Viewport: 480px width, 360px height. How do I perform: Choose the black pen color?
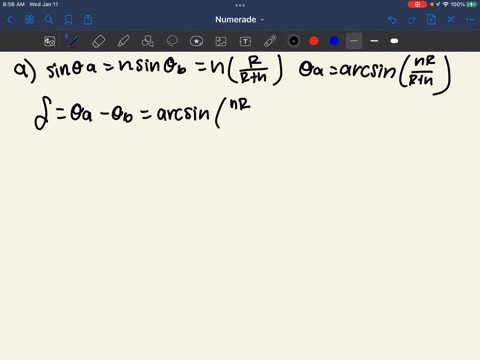tap(294, 41)
